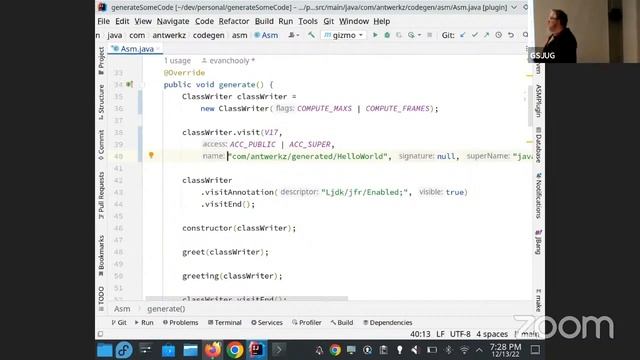Viewport: 640px width, 360px height.
Task: Open the Terminal tool window
Action: tap(224, 322)
